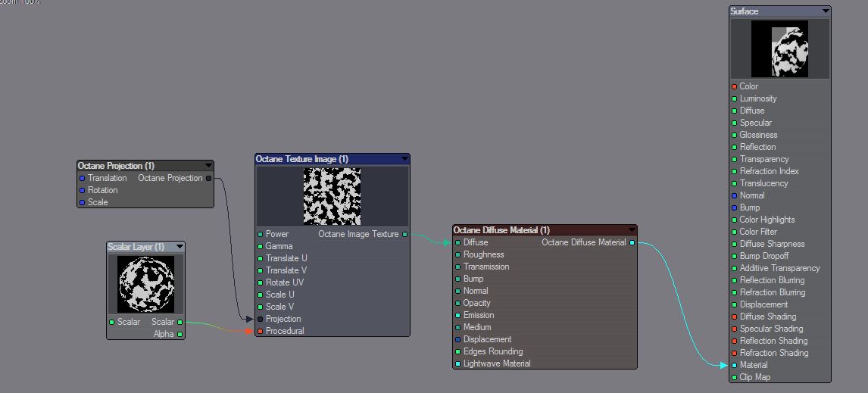The height and width of the screenshot is (393, 868).
Task: Click the Scalar Layer node title
Action: click(136, 247)
